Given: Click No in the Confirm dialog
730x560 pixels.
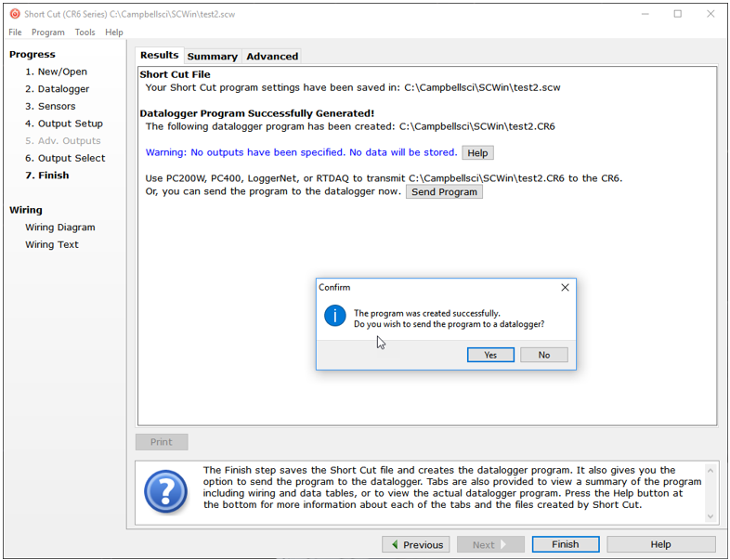Looking at the screenshot, I should 543,355.
